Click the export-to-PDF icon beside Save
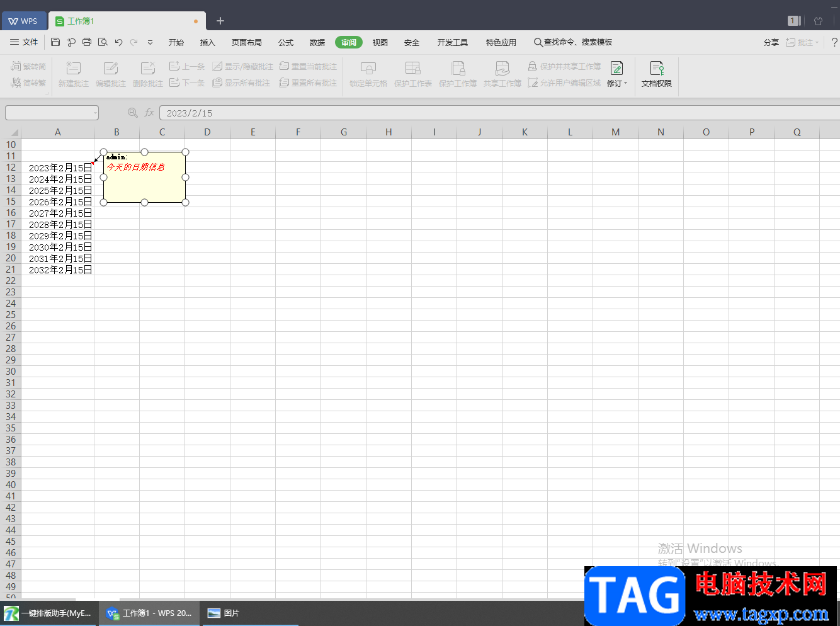Screen dimensions: 840x626 71,42
